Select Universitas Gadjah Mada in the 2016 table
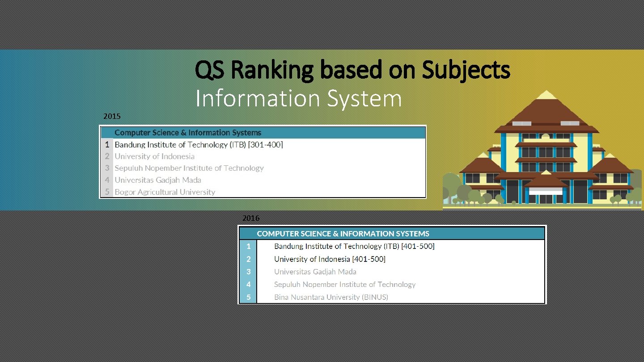The image size is (644, 362). [392, 272]
